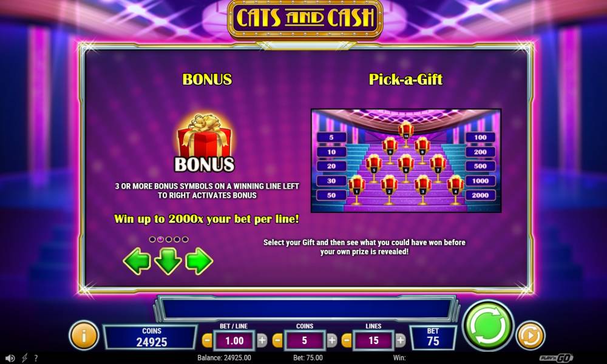Increase the Bet / Line value
607x364 pixels.
[262, 341]
